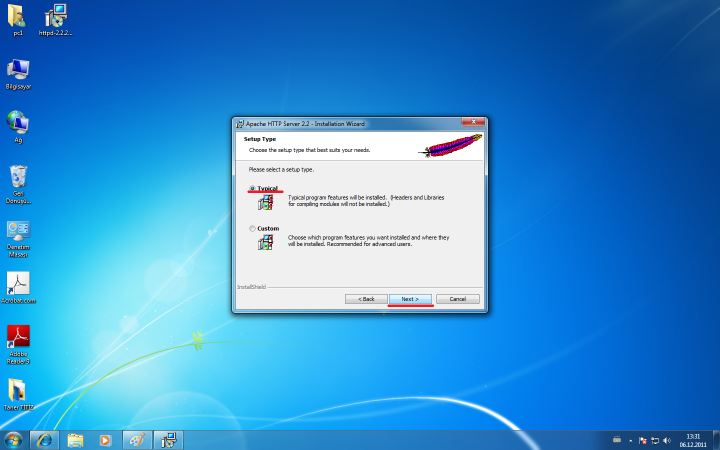Viewport: 720px width, 450px height.
Task: Open the Bilgisayar desktop icon
Action: tap(18, 70)
